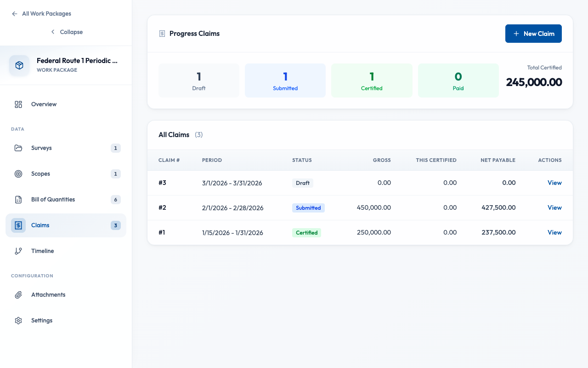
Task: Click the Timeline branch icon
Action: pos(18,251)
